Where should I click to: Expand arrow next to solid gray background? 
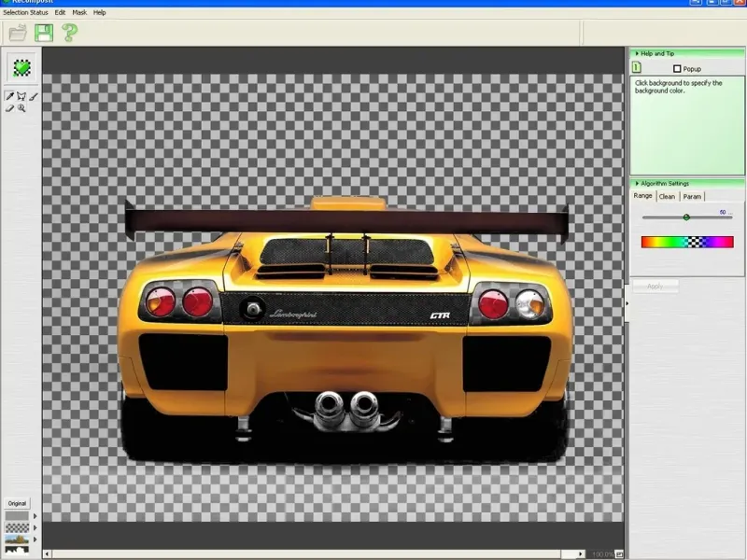(x=35, y=515)
